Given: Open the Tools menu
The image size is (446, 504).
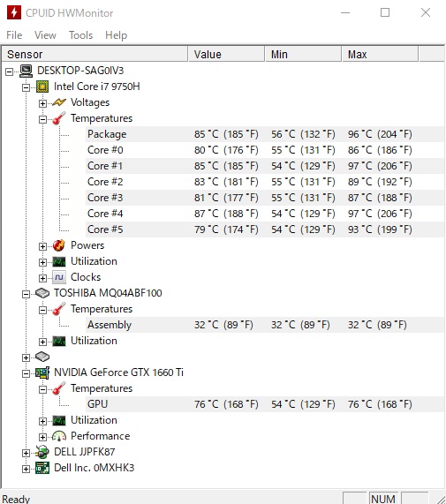Looking at the screenshot, I should coord(80,35).
